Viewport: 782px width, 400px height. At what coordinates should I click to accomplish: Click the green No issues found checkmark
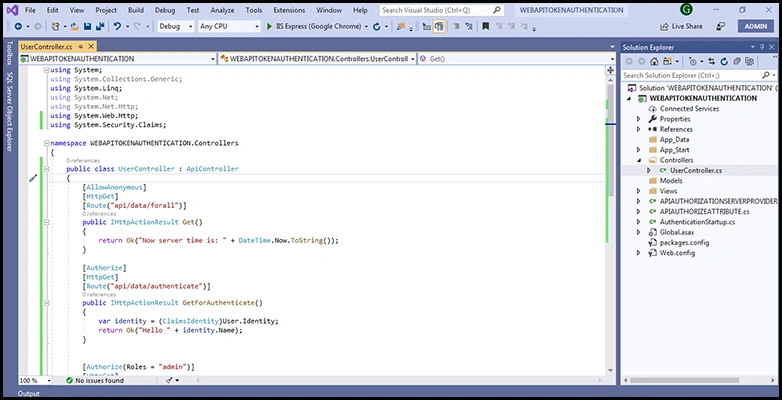(x=70, y=381)
